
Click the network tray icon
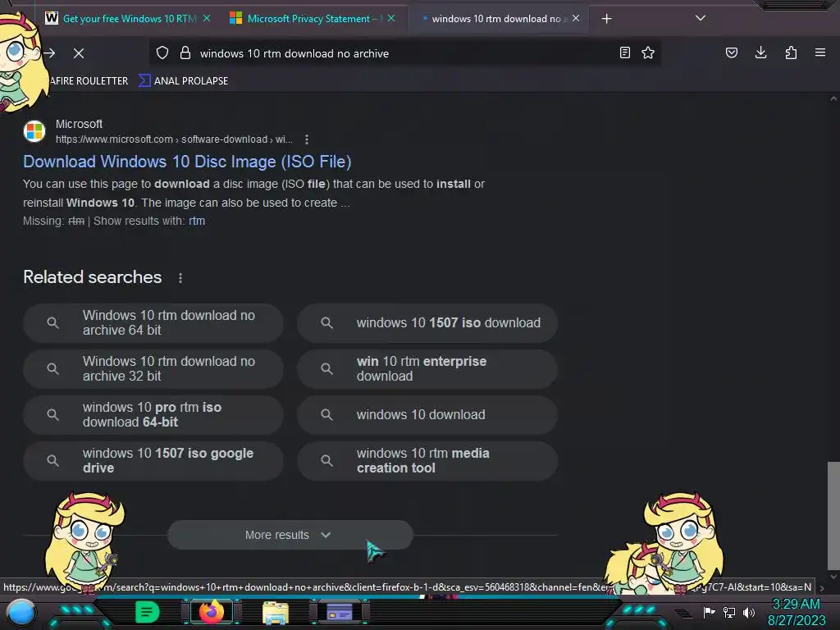point(729,612)
